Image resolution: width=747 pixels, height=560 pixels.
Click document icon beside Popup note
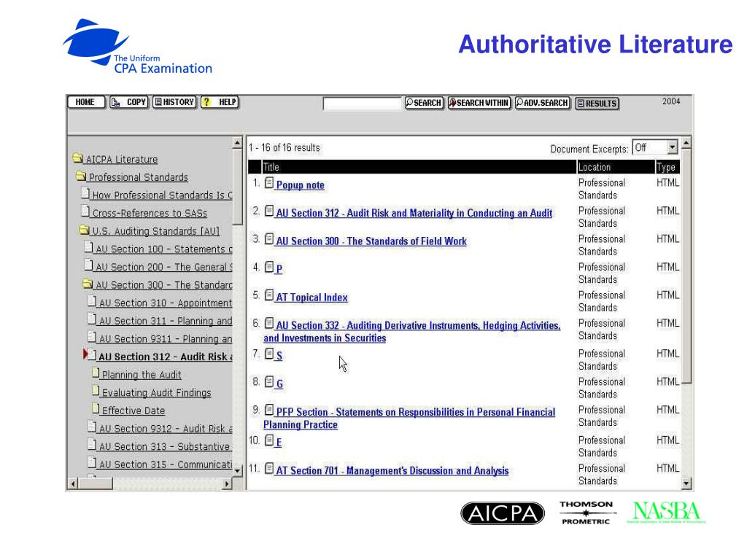[x=269, y=183]
